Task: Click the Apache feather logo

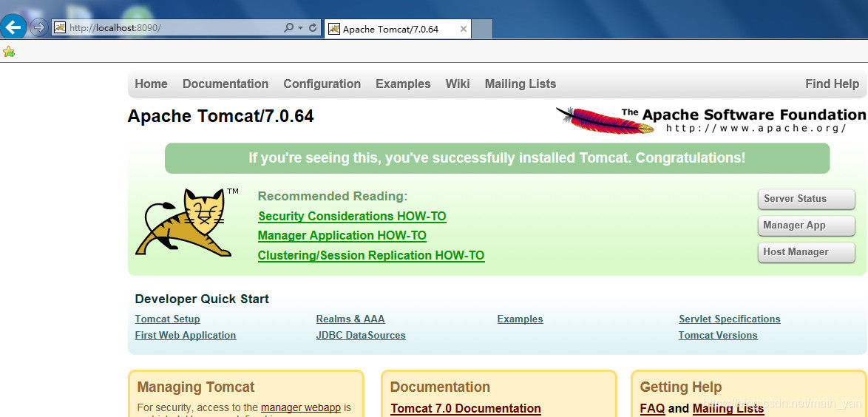Action: pos(605,120)
